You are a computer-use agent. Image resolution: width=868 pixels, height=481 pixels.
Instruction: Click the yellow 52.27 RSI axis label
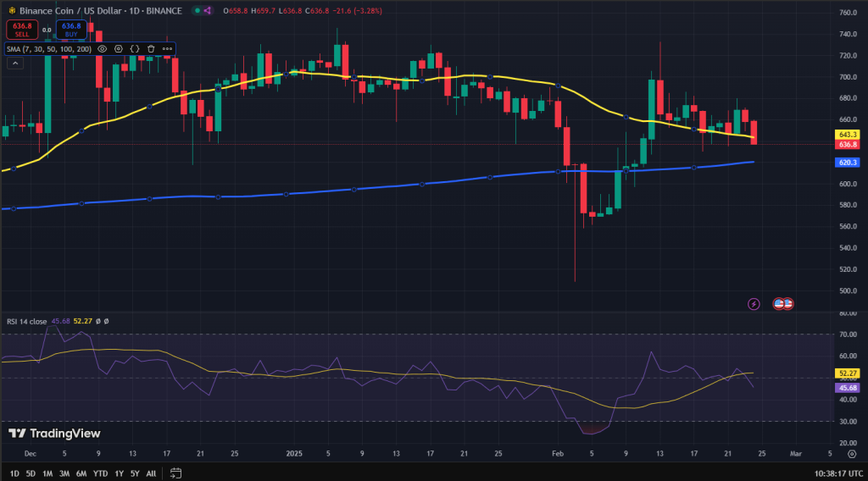[848, 373]
